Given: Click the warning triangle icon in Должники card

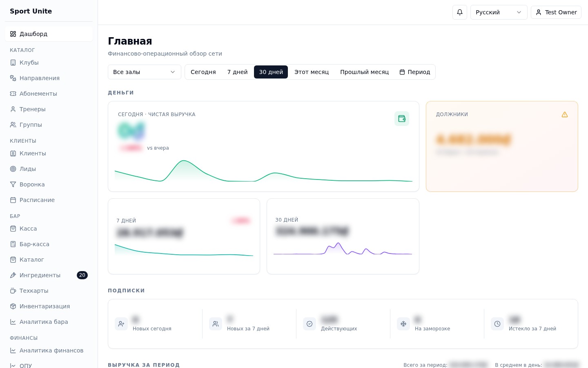Looking at the screenshot, I should pos(565,114).
